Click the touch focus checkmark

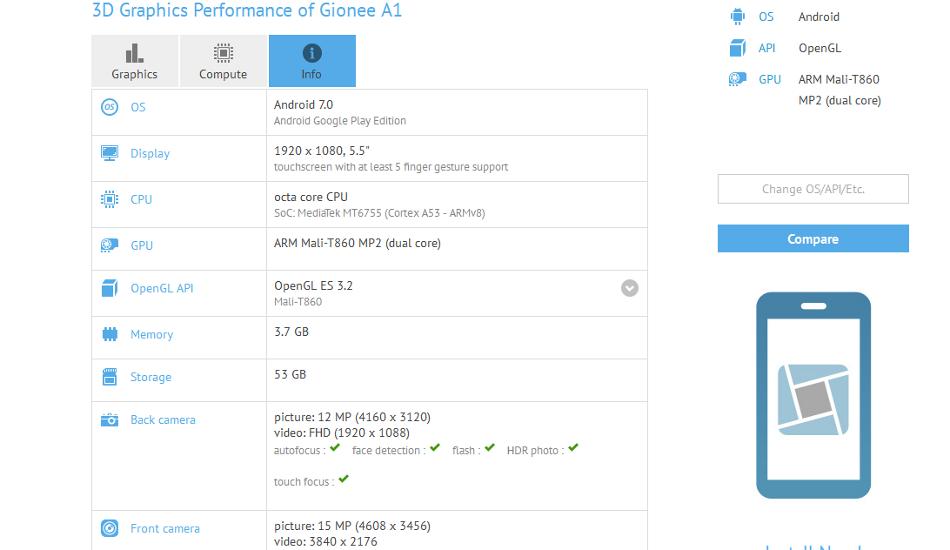344,479
